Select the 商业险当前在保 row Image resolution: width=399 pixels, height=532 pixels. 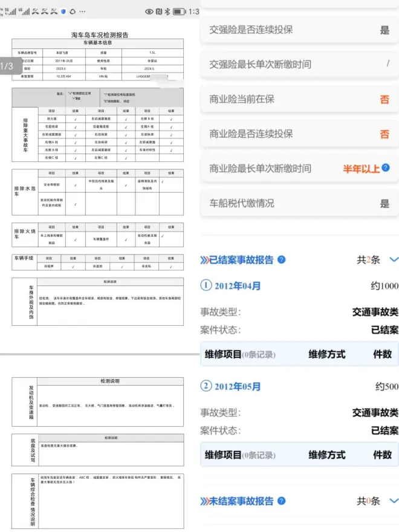coord(299,99)
